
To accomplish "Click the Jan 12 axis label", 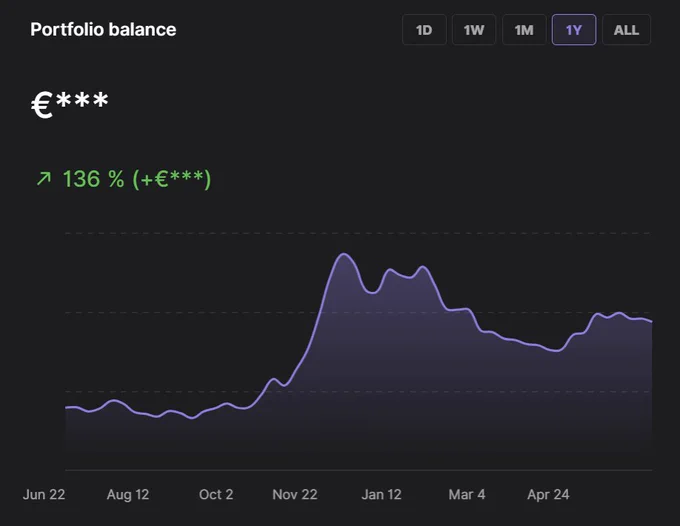I will click(x=382, y=494).
